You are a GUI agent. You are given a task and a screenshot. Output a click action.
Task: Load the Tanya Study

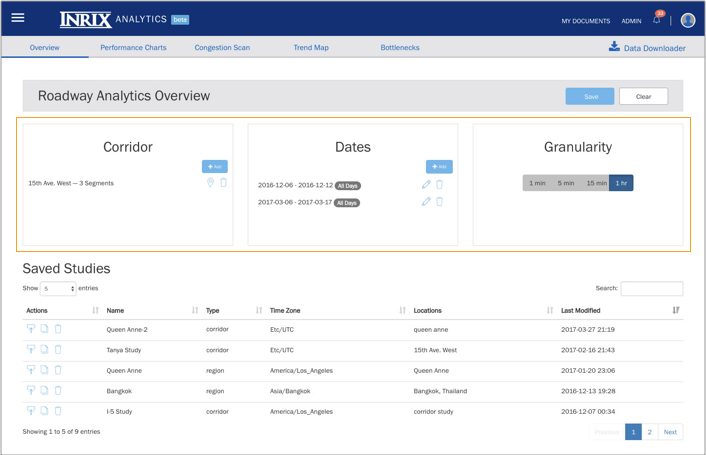tap(31, 349)
